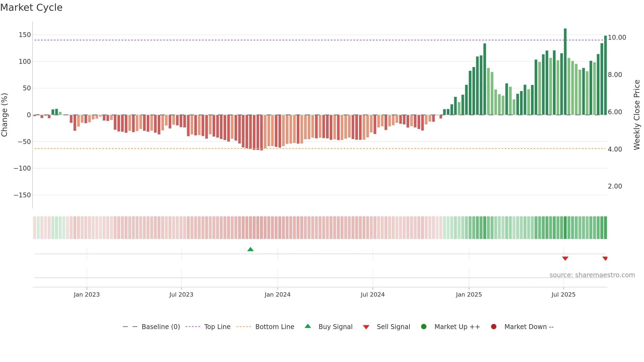Image resolution: width=644 pixels, height=362 pixels.
Task: Click the Jan 2024 axis label
Action: point(277,294)
